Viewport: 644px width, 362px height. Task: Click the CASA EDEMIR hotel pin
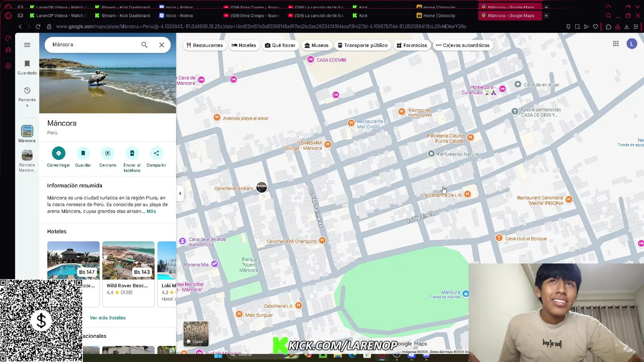point(311,60)
